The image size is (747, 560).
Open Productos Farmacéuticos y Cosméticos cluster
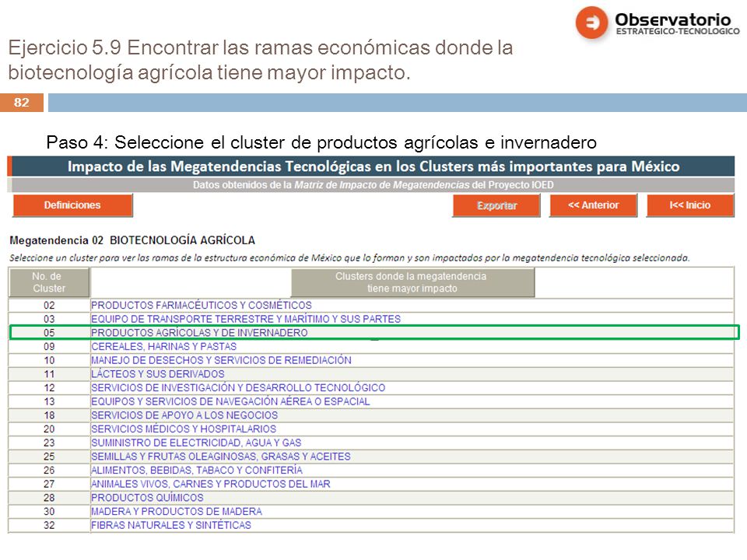click(x=201, y=305)
